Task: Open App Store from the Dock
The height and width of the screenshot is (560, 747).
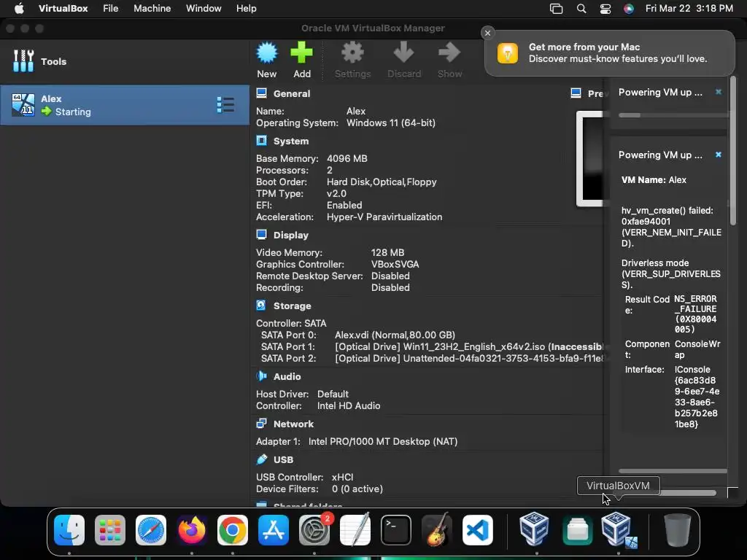Action: 274,530
